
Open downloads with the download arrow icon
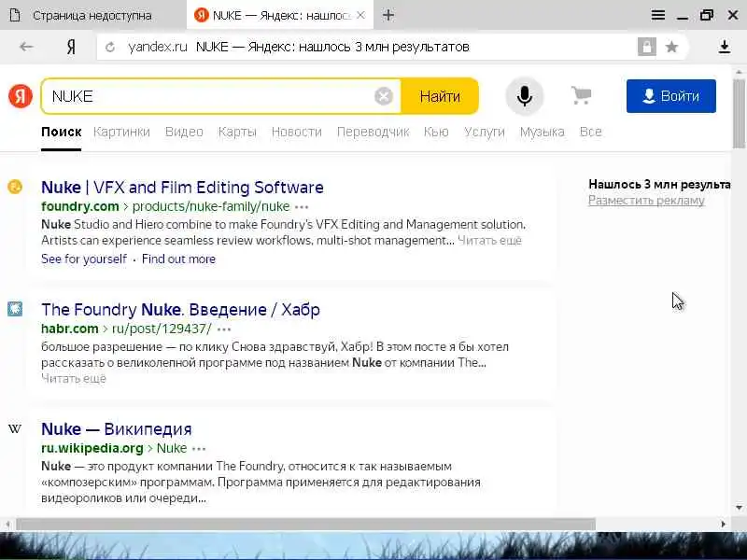coord(725,47)
